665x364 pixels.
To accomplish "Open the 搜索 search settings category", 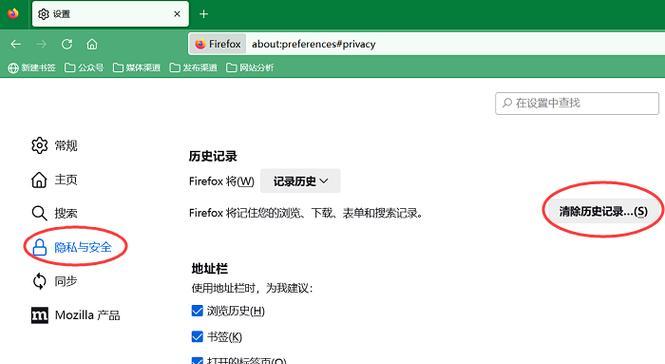I will point(54,213).
